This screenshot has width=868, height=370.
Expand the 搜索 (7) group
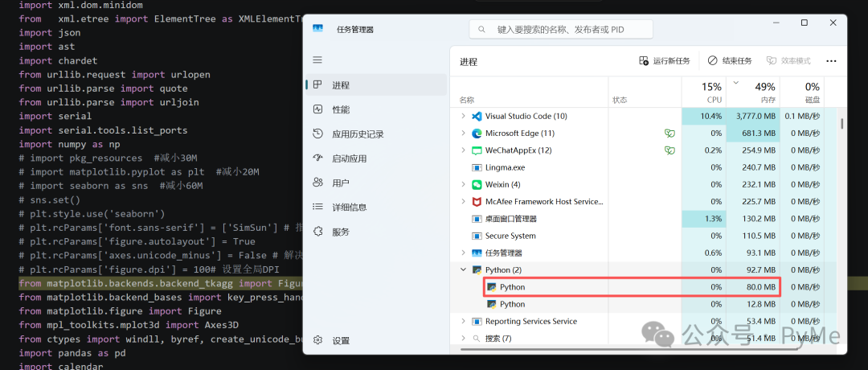[x=464, y=338]
